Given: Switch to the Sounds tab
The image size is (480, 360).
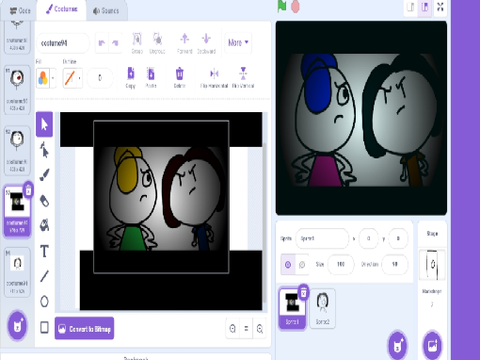Looking at the screenshot, I should (106, 11).
